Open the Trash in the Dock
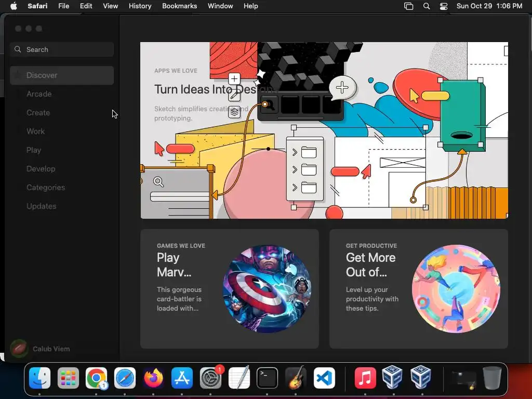This screenshot has width=532, height=399. (492, 378)
